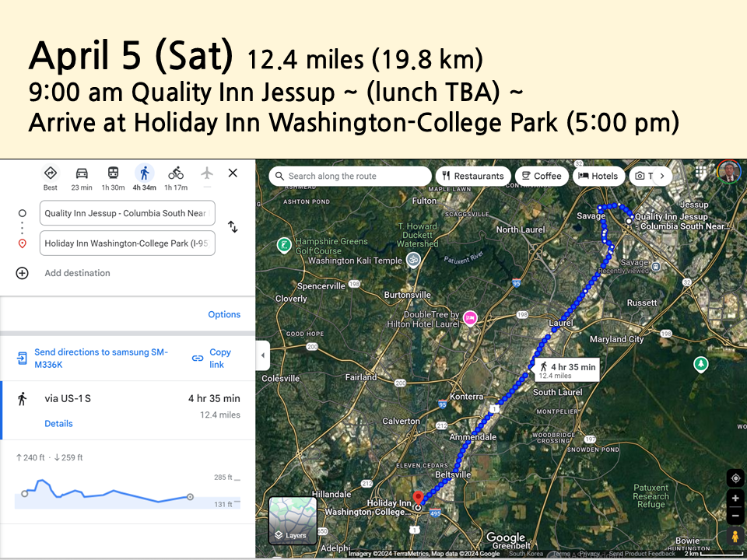
Task: Filter by Hotels along the route
Action: click(598, 176)
